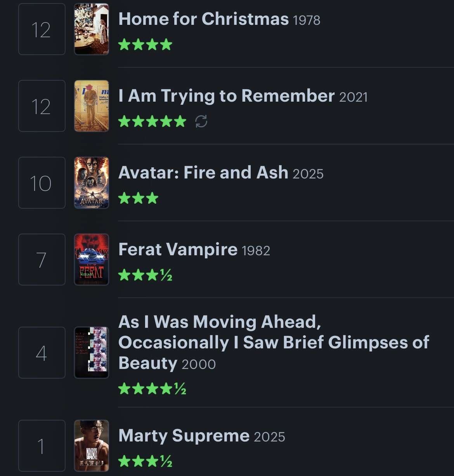454x476 pixels.
Task: Open the As I Was Moving Ahead poster
Action: tap(92, 353)
